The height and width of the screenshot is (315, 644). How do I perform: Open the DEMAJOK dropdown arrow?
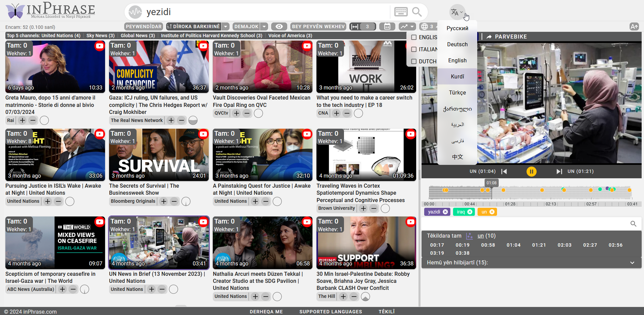click(x=264, y=26)
